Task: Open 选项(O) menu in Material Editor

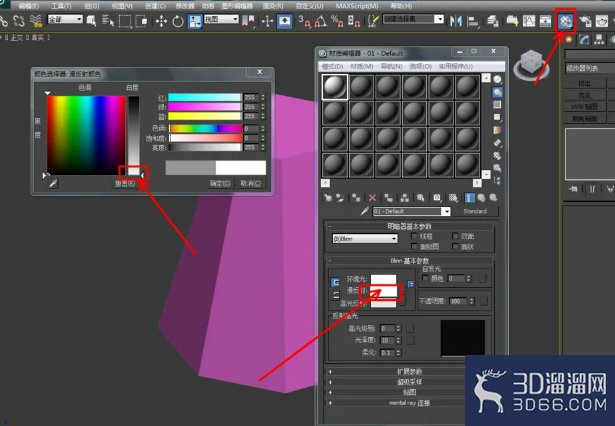Action: click(420, 66)
